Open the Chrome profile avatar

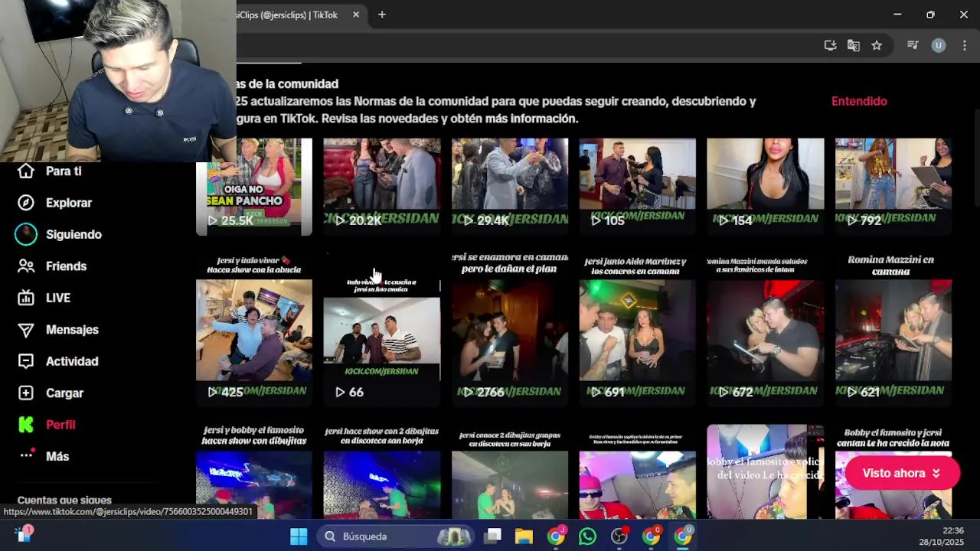pyautogui.click(x=939, y=45)
